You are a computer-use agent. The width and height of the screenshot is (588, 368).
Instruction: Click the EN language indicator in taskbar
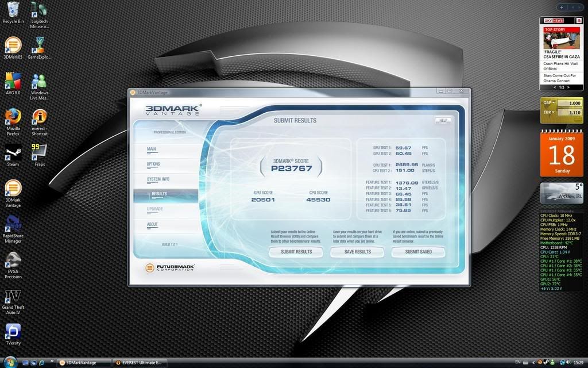518,362
